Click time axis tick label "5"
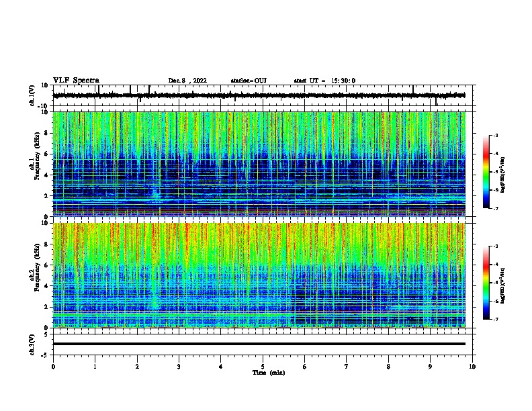This screenshot has height=411, width=532. pos(263,367)
